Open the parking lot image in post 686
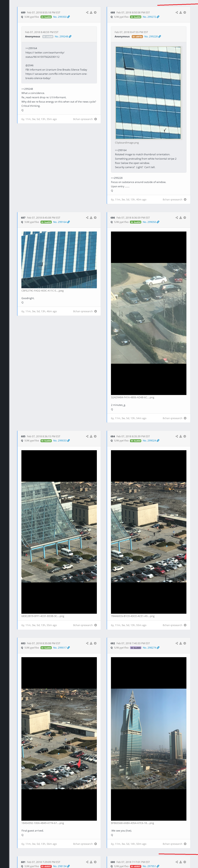 point(149,313)
